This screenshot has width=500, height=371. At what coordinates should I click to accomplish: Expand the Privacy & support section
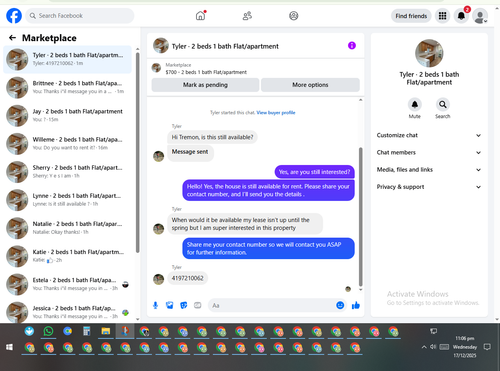click(x=429, y=187)
